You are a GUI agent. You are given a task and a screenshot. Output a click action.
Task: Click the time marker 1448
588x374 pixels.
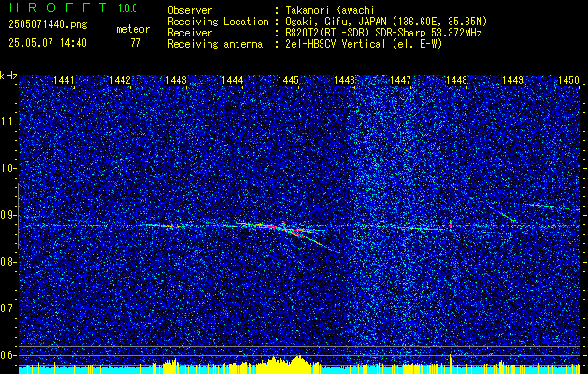pyautogui.click(x=457, y=80)
